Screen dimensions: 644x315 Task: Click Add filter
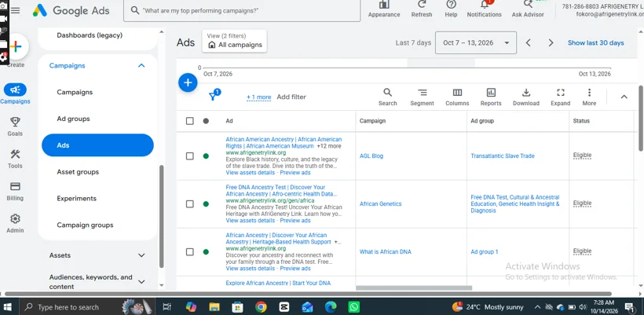[x=291, y=97]
